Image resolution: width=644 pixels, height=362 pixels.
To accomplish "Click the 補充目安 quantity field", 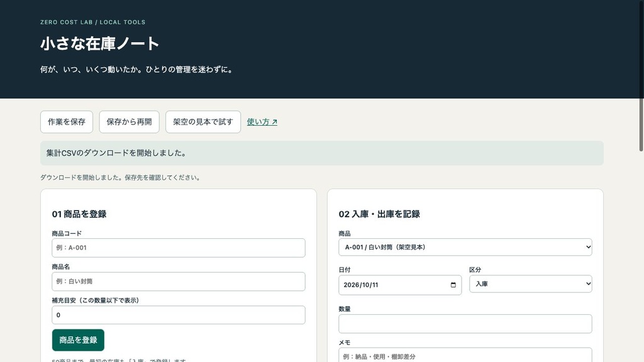I will coord(178,315).
